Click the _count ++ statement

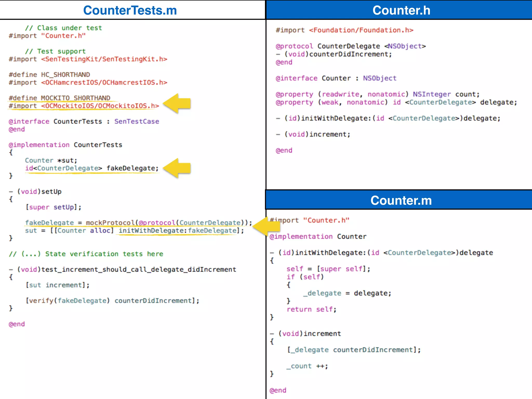coord(307,366)
